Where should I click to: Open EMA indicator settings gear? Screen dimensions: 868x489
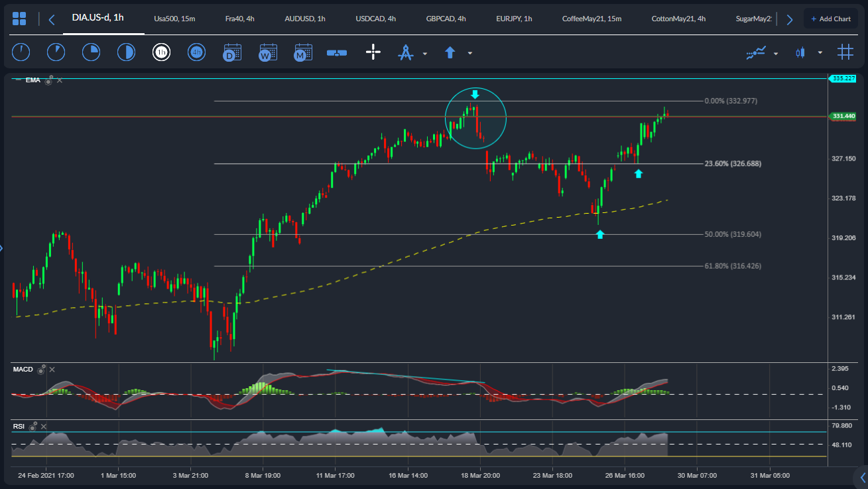coord(48,80)
